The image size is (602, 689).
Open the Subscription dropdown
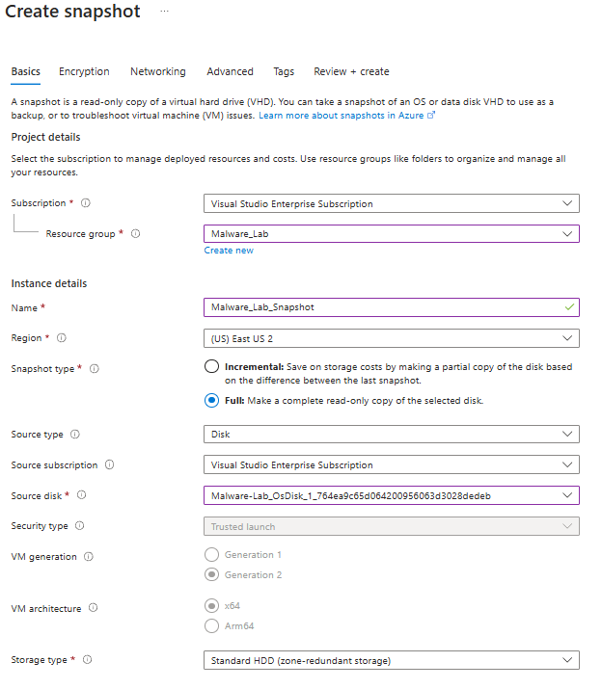tap(392, 203)
